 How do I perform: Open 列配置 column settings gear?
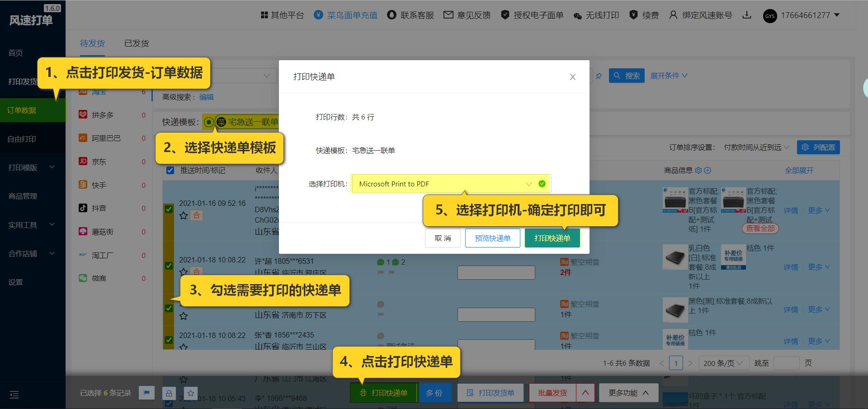point(818,147)
